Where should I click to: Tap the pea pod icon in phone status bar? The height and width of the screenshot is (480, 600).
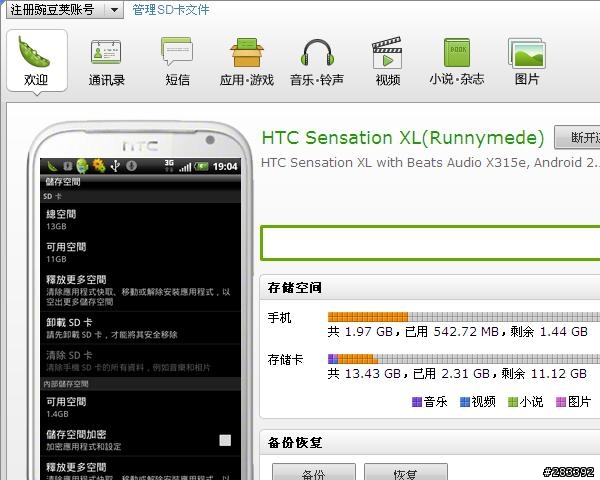(x=52, y=166)
